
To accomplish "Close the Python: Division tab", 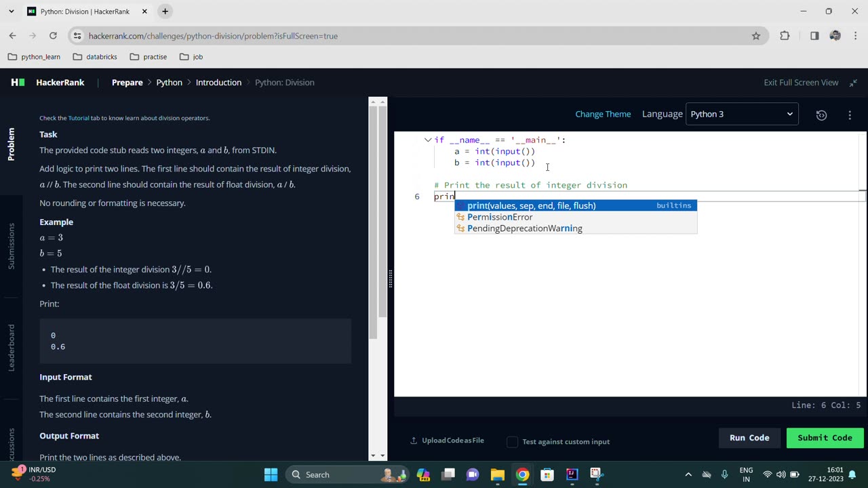I will 146,12.
